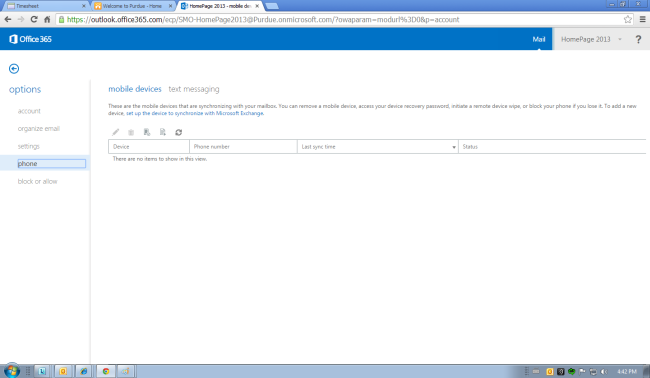Click the Office 365 logo
The height and width of the screenshot is (378, 650).
(x=30, y=39)
